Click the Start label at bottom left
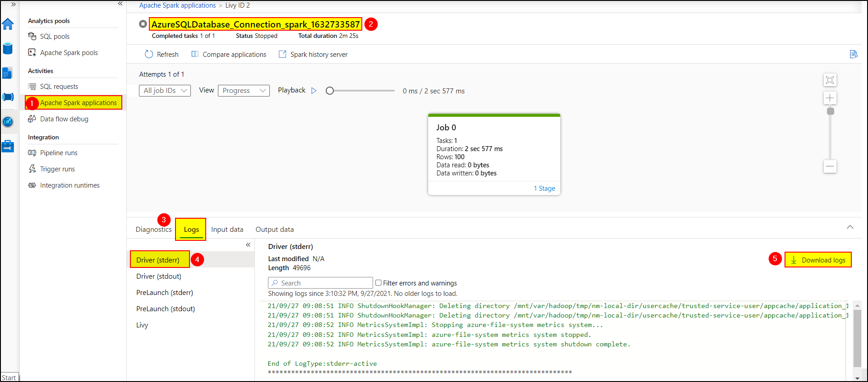 [x=9, y=377]
